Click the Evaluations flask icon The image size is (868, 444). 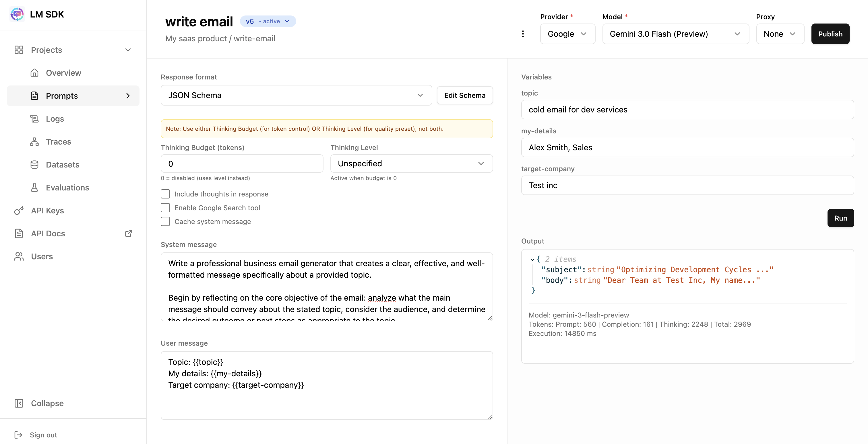pyautogui.click(x=34, y=188)
